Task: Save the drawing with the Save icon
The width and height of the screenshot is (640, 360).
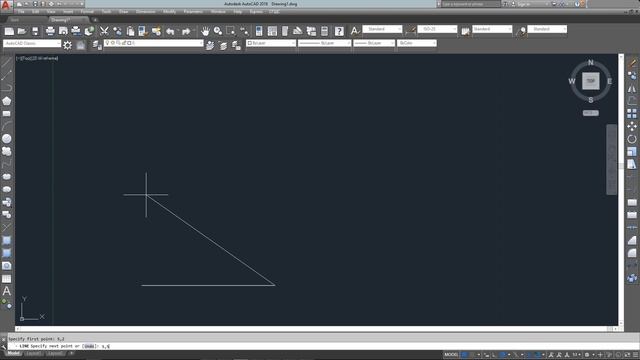Action: 35,31
